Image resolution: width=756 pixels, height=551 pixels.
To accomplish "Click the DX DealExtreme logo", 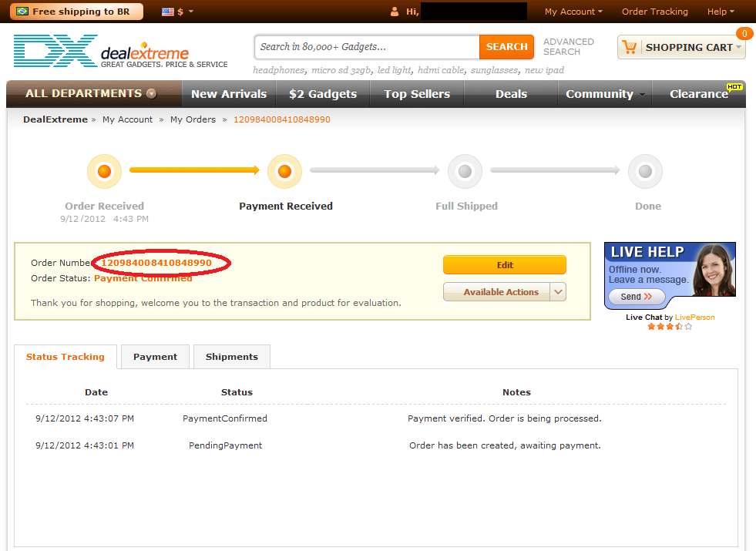I will click(x=120, y=51).
